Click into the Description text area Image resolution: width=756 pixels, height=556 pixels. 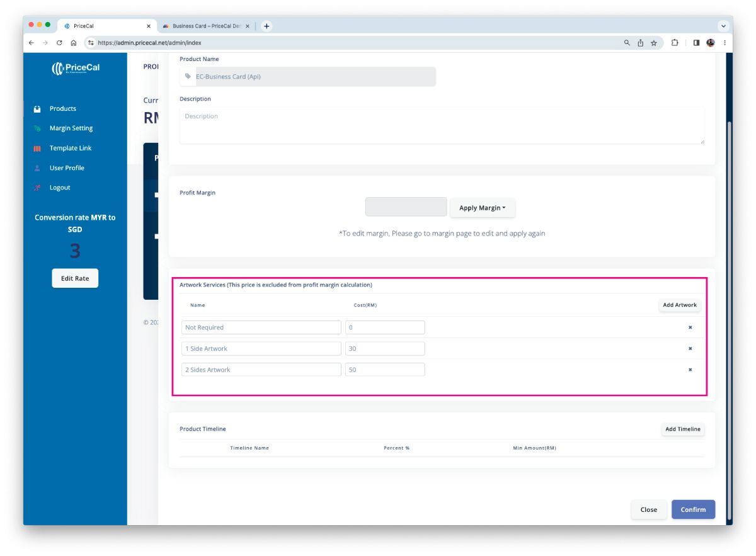coord(442,125)
